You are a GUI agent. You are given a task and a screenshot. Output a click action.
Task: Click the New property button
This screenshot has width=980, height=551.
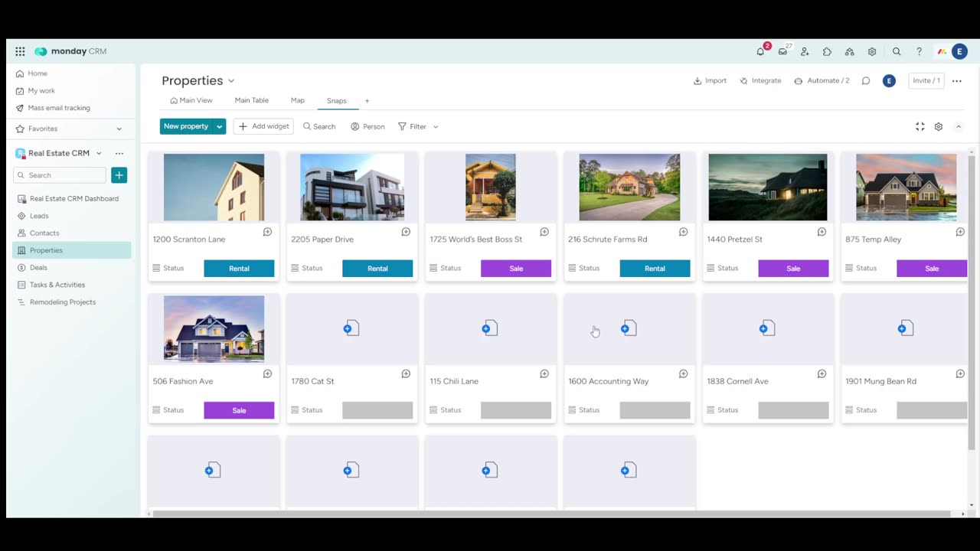[186, 126]
